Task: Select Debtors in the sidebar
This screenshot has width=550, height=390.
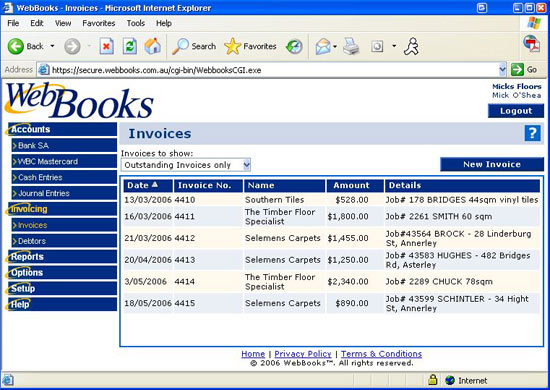Action: click(x=64, y=241)
